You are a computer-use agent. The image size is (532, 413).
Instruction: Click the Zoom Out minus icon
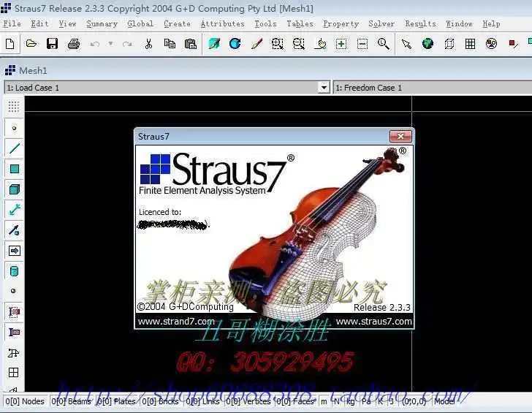[362, 44]
